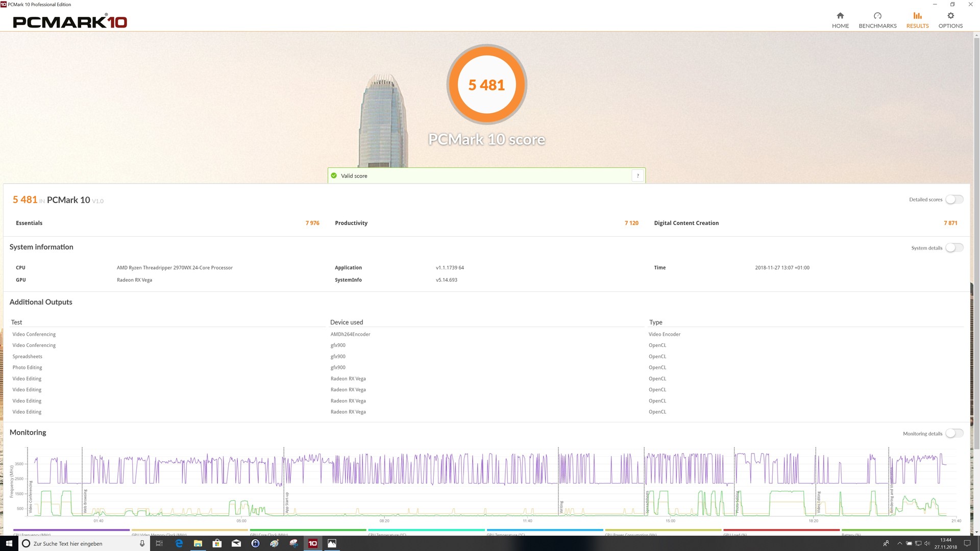Image resolution: width=980 pixels, height=551 pixels.
Task: Click the GPU value Radeon RX Vega in System information
Action: pyautogui.click(x=134, y=280)
